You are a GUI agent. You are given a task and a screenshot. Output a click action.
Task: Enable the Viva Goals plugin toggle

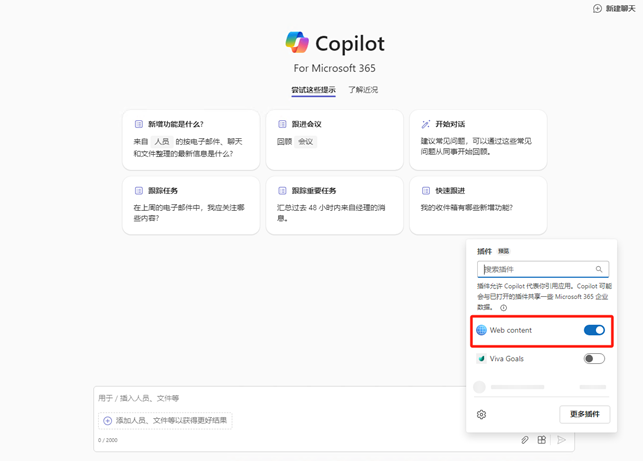click(594, 359)
